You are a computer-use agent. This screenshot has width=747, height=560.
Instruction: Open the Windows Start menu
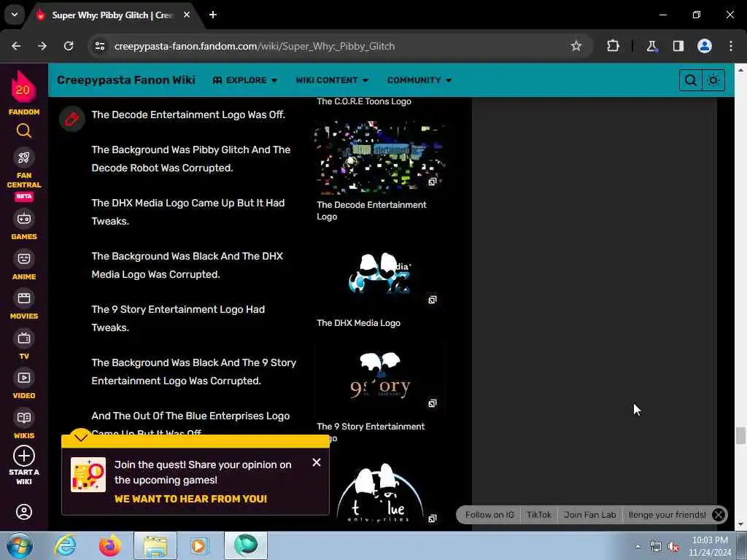(x=18, y=545)
